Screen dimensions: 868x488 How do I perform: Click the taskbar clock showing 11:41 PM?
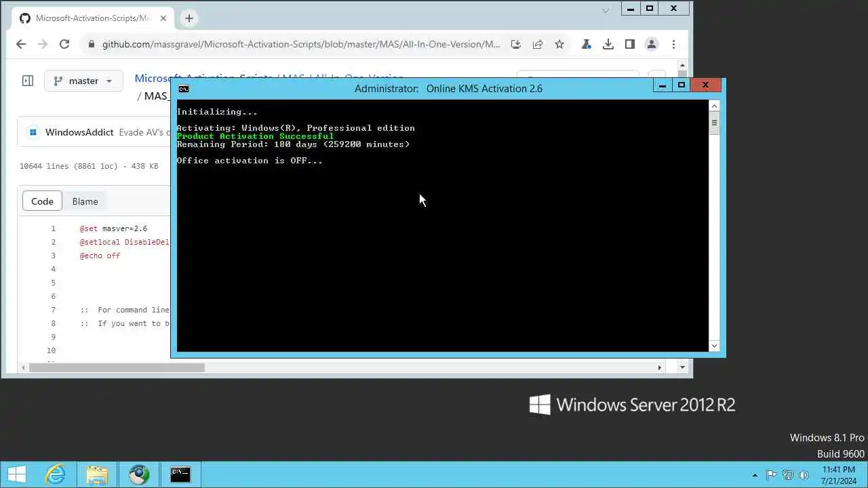click(838, 474)
